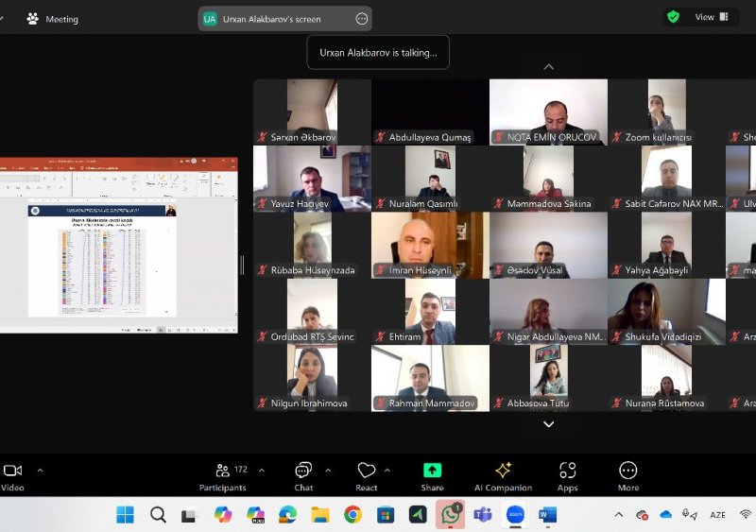Viewport: 756px width, 532px height.
Task: Select İmran Hüseynli's video tile
Action: click(430, 245)
